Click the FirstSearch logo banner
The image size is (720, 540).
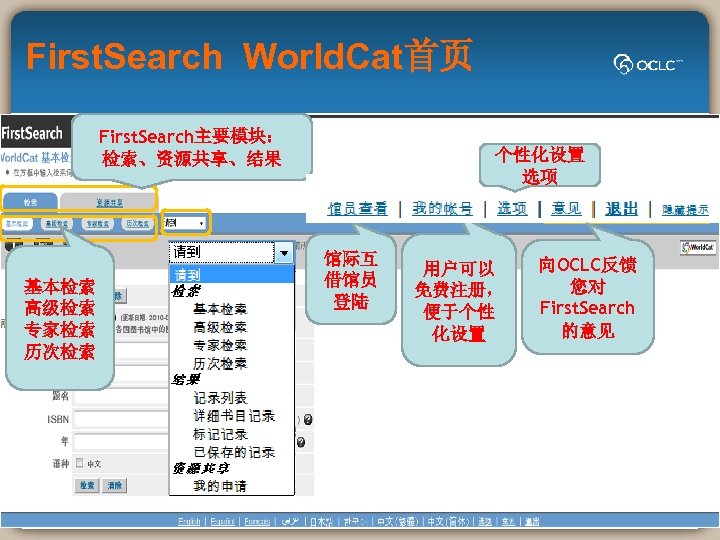point(35,133)
